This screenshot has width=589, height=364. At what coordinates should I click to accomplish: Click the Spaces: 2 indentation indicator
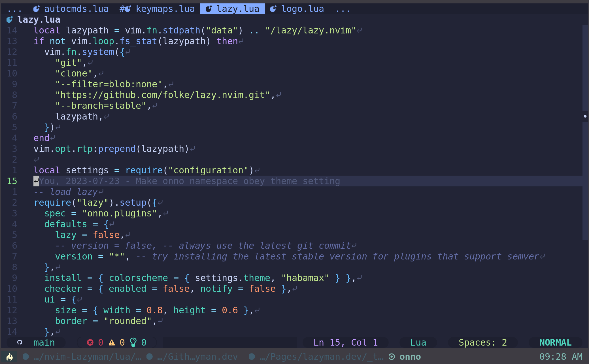click(x=482, y=342)
